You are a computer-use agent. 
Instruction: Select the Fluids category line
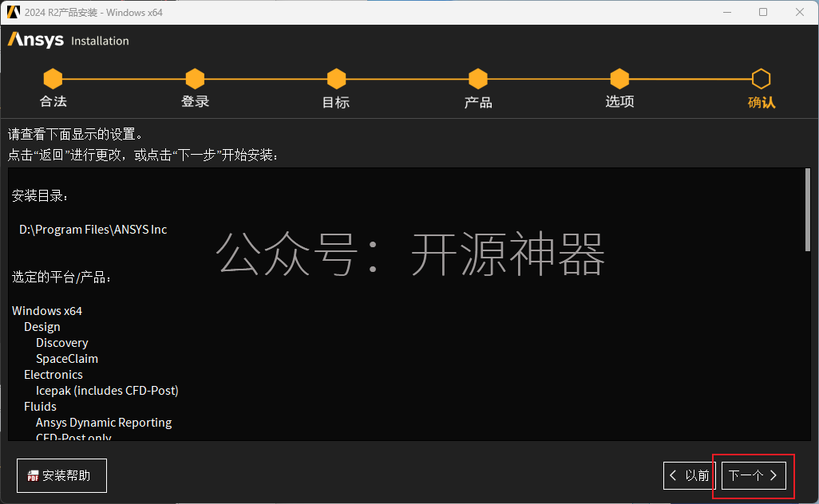pyautogui.click(x=40, y=407)
